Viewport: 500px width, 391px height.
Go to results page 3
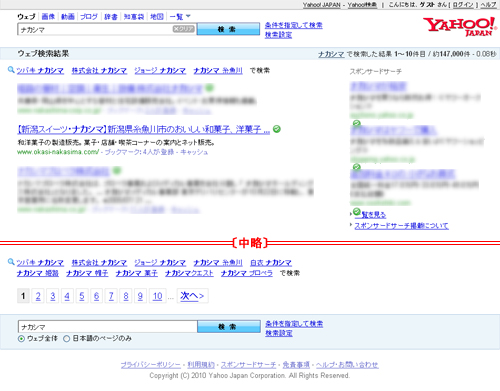(x=53, y=296)
